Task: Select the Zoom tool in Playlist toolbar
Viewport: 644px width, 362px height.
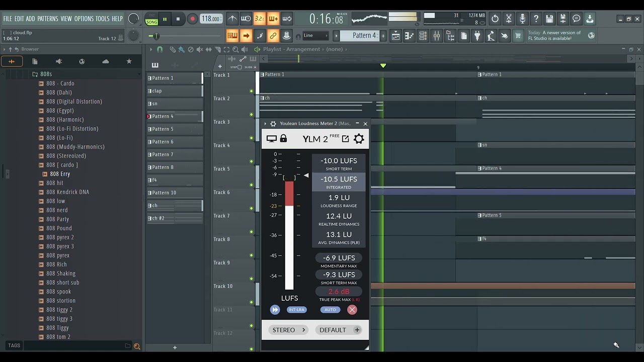Action: click(235, 49)
